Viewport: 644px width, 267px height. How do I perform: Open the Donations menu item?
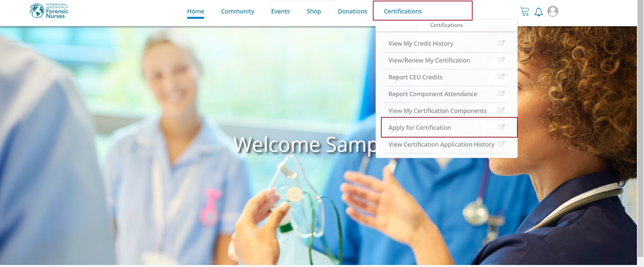[352, 11]
